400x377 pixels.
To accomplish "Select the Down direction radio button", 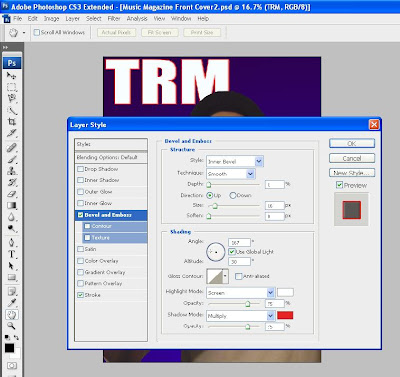I will point(233,195).
